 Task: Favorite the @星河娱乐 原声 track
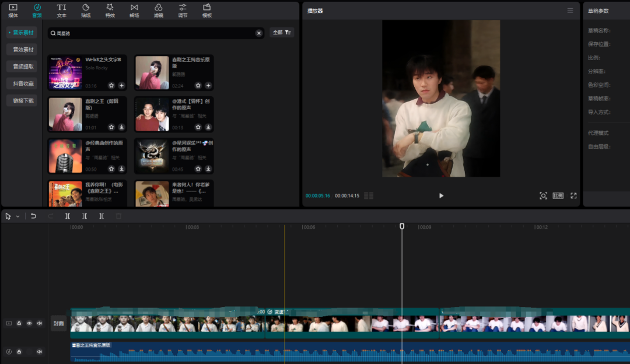click(198, 169)
